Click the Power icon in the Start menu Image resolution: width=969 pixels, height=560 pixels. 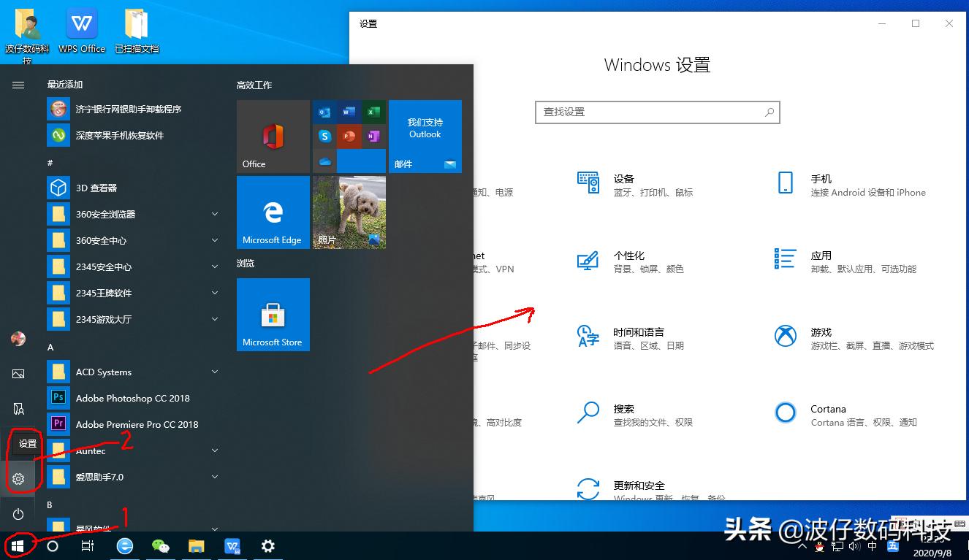tap(18, 514)
